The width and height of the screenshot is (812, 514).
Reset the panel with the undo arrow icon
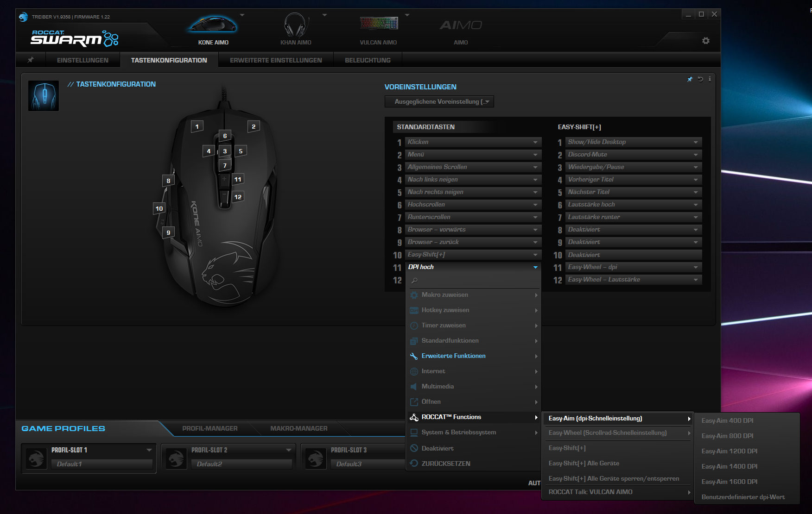click(700, 79)
